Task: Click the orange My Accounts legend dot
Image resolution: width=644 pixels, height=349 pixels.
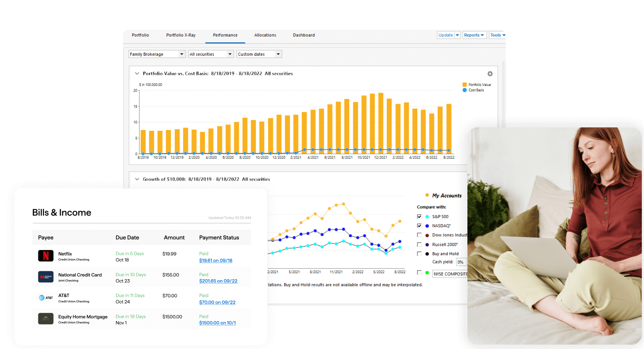Action: click(x=427, y=195)
